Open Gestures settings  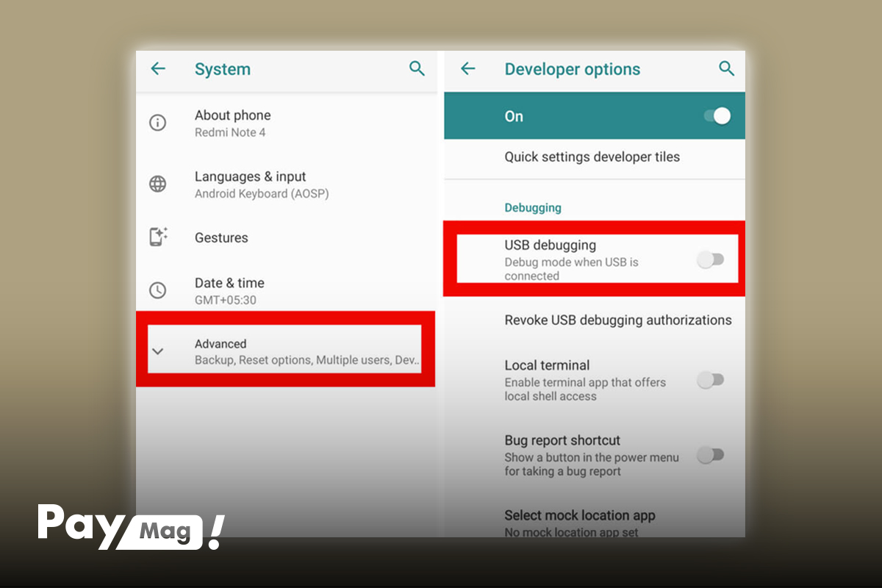(x=287, y=237)
